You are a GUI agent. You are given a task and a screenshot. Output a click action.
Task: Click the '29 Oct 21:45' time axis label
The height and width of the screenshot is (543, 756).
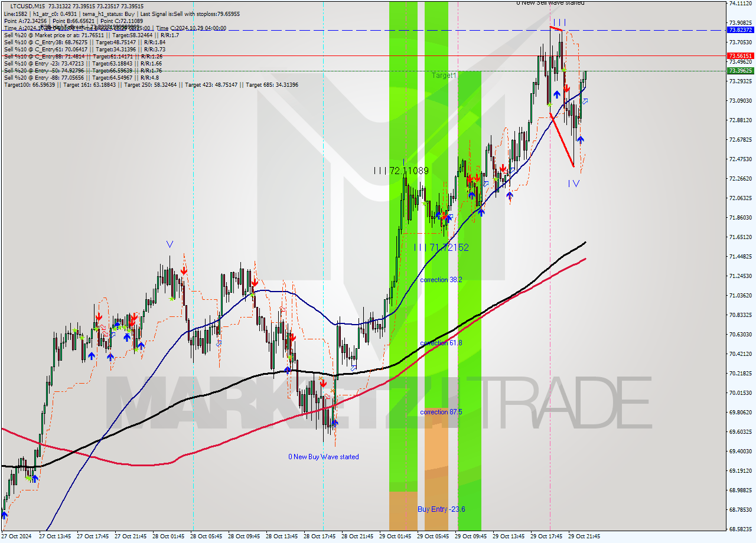click(x=584, y=537)
